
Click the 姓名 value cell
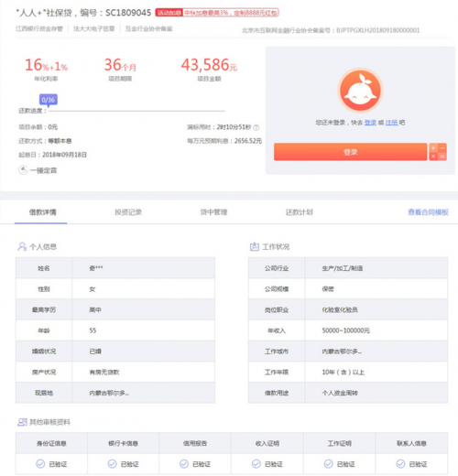coord(144,268)
